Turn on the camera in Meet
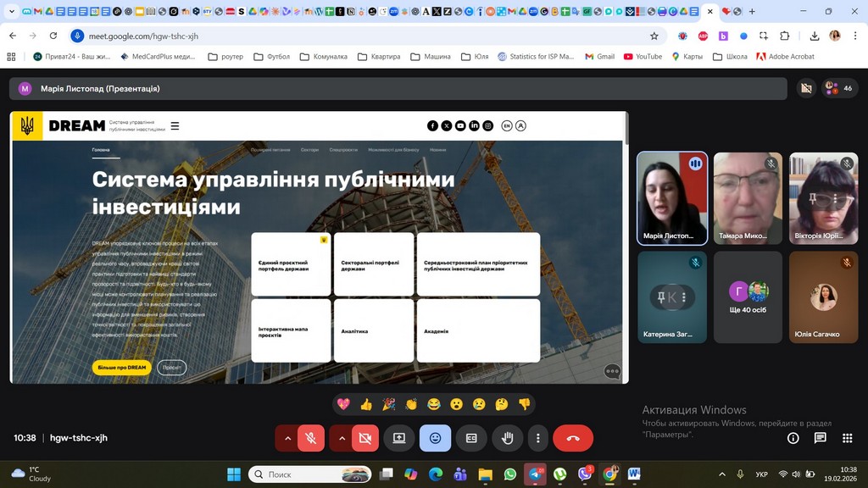This screenshot has width=868, height=488. coord(365,438)
